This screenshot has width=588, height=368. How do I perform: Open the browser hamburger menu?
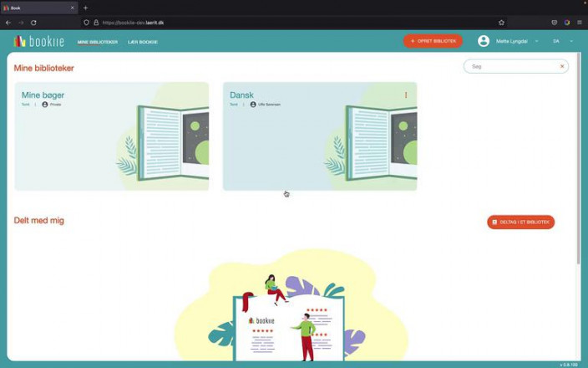[x=580, y=23]
